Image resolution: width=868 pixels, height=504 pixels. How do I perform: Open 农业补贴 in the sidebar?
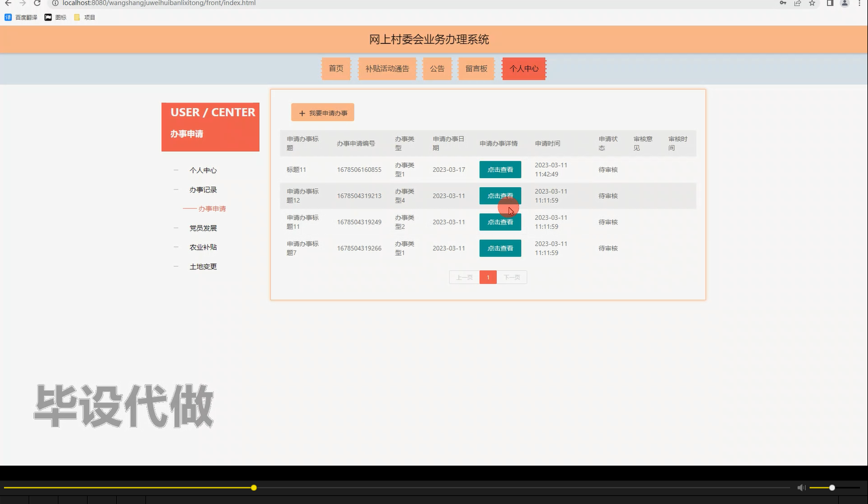coord(203,247)
